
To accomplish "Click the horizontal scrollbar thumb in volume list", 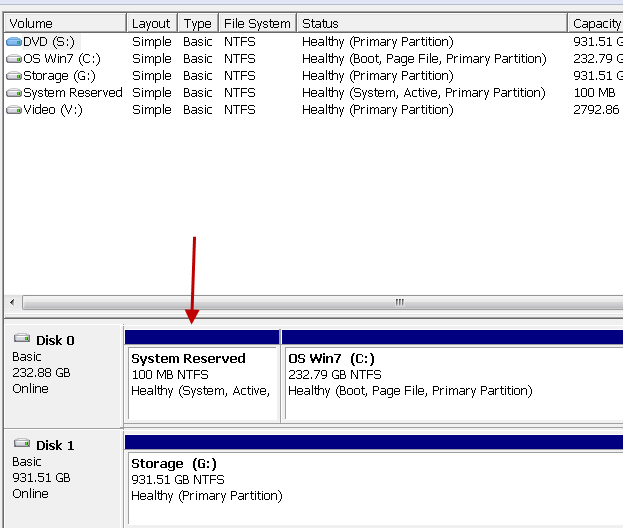I will pos(323,302).
